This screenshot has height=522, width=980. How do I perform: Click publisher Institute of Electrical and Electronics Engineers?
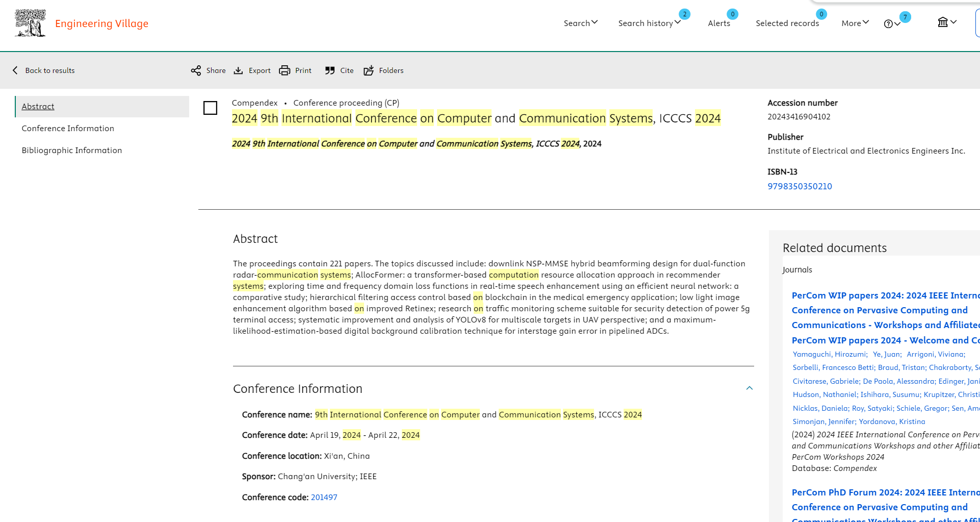(x=866, y=151)
